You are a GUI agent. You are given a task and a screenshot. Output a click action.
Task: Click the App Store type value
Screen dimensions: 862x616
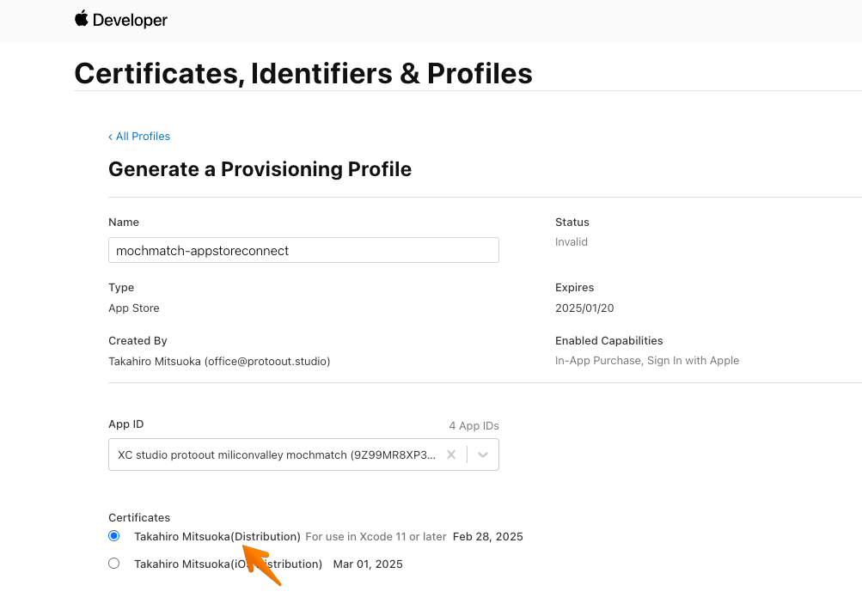click(x=133, y=308)
